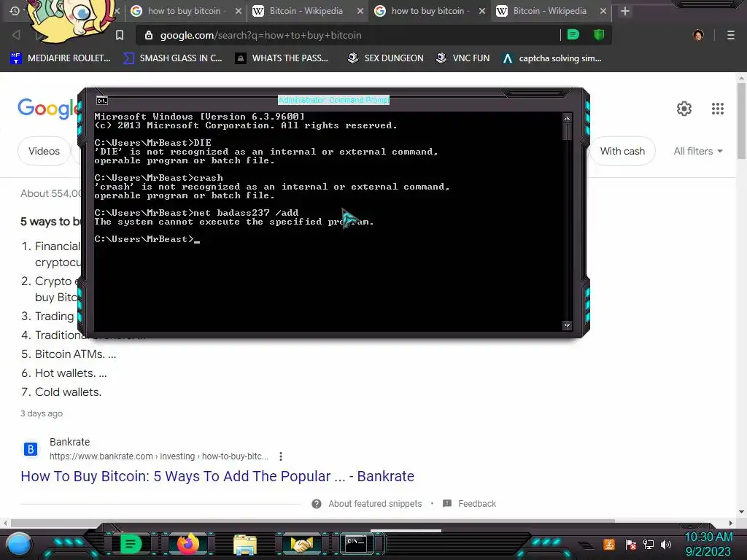Click the '3 days ago' snippet date
The image size is (747, 560).
pyautogui.click(x=42, y=413)
